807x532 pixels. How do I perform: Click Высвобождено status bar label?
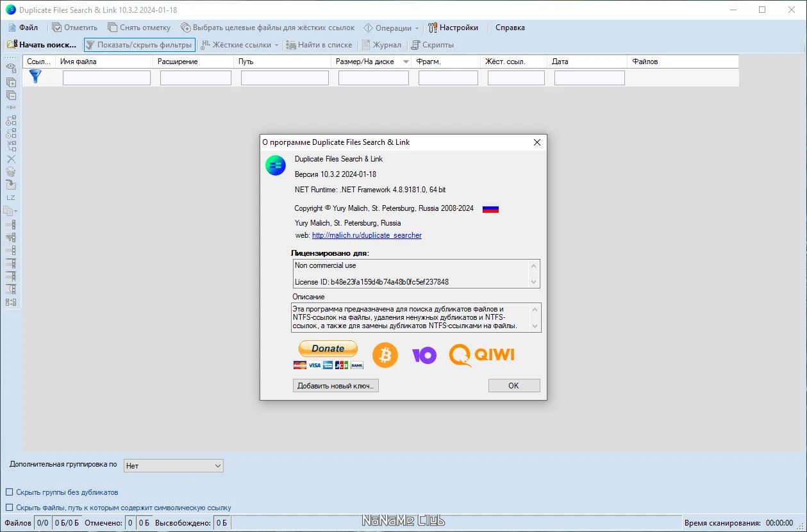pos(183,523)
